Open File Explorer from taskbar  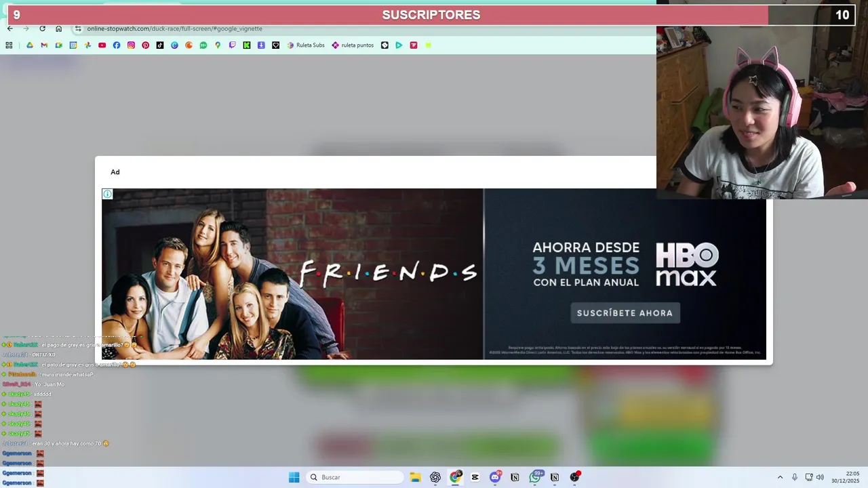coord(415,477)
